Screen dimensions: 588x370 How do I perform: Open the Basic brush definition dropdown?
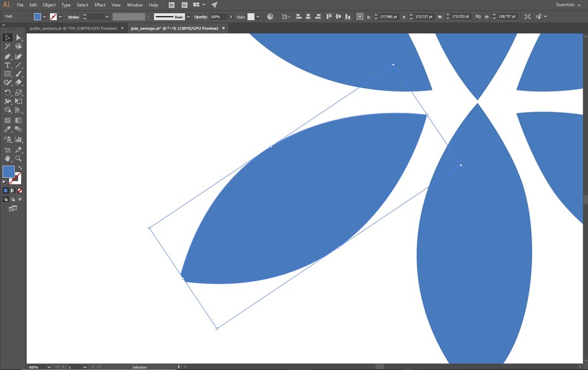188,16
